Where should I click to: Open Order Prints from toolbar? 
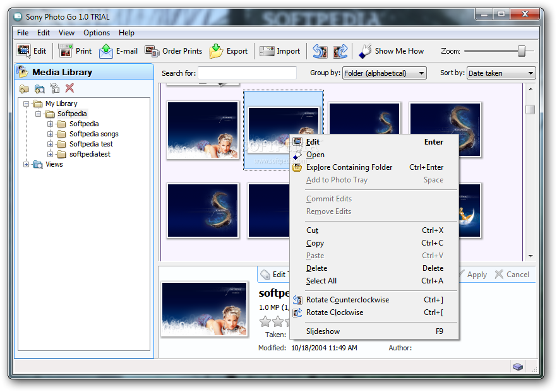point(173,51)
